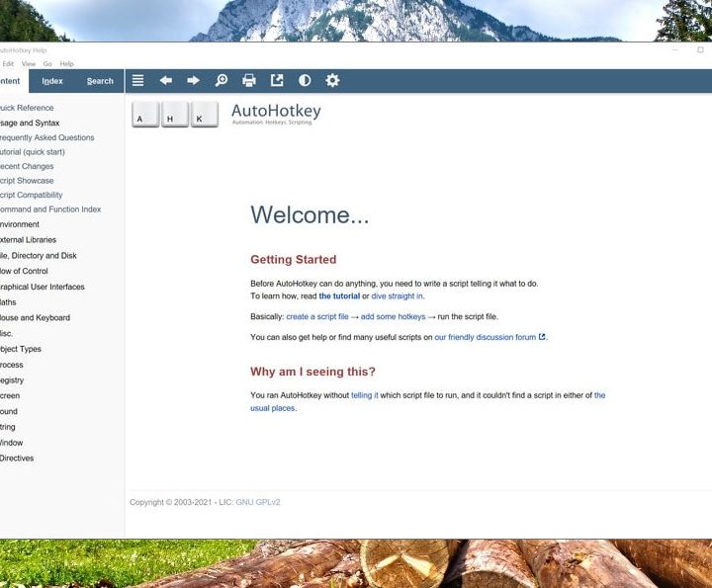This screenshot has height=588, width=712.
Task: Toggle the sidebar with the hamburger icon
Action: pos(137,81)
